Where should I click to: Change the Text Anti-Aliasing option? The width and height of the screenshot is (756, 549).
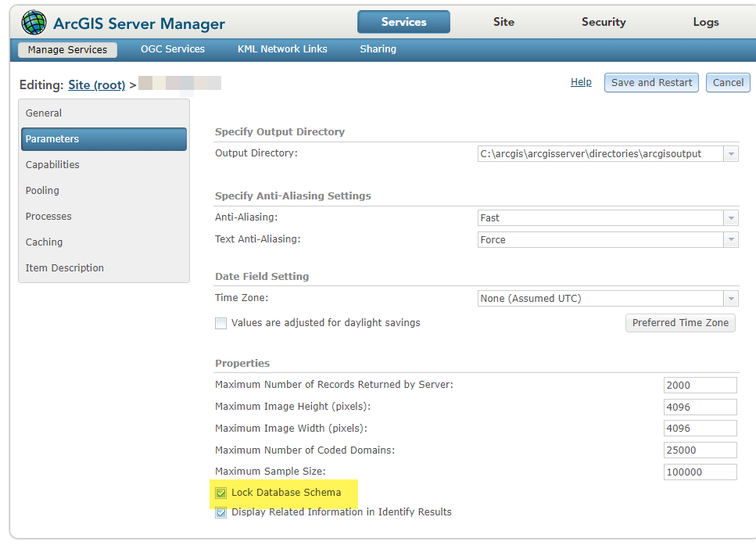(x=731, y=239)
